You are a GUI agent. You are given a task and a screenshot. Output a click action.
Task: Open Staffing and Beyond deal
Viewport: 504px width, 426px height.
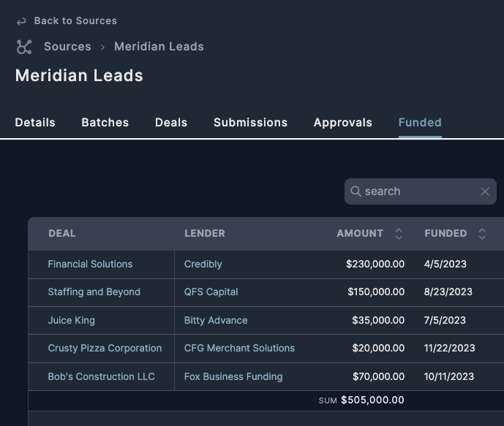click(x=94, y=292)
